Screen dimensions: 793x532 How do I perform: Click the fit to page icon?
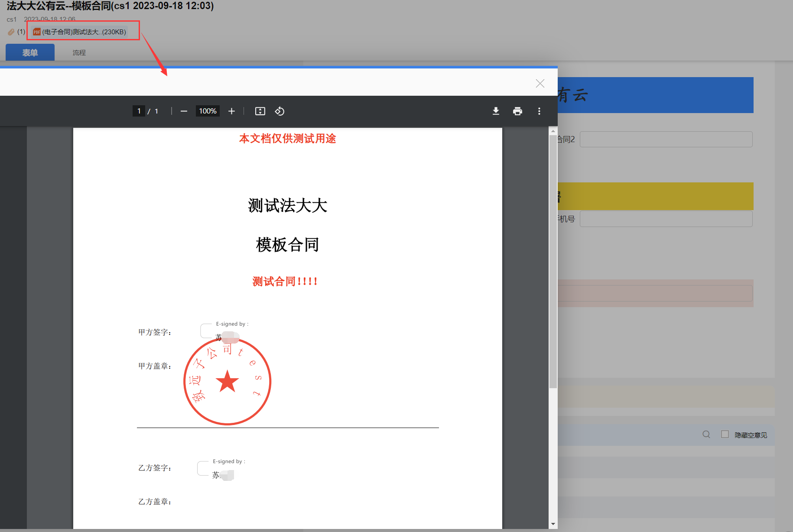(x=260, y=111)
